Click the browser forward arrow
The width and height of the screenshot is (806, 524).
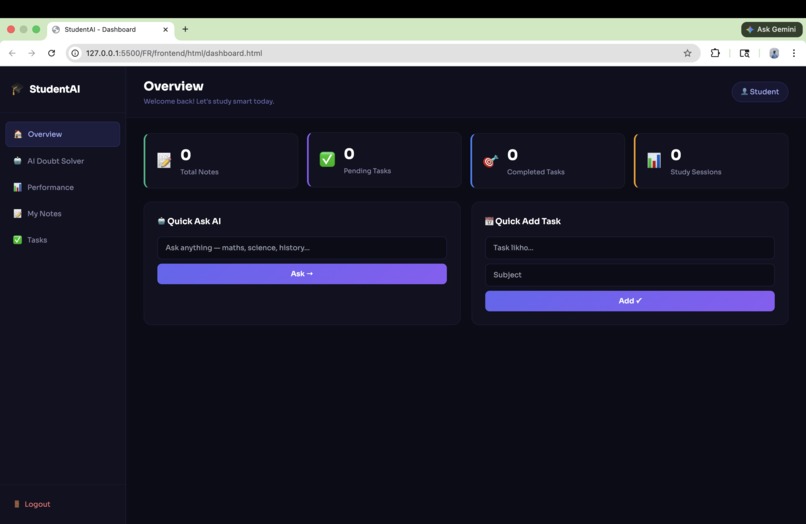point(31,53)
